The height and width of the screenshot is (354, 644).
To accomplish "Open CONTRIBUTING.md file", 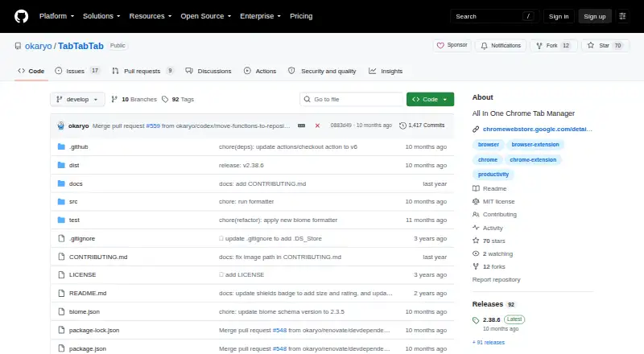I will click(x=98, y=257).
